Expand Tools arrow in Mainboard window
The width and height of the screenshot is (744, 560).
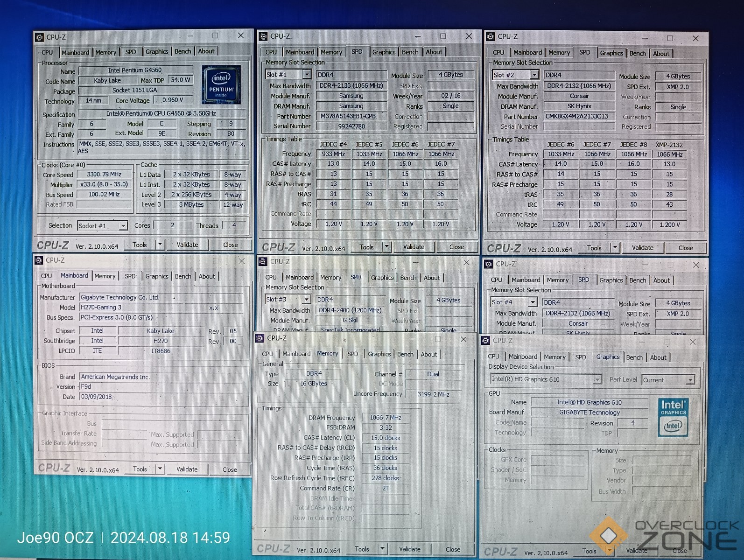tap(160, 469)
